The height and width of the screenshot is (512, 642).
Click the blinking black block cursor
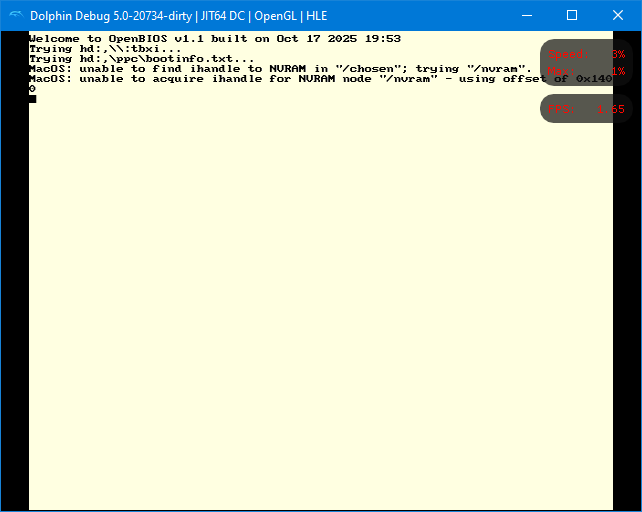32,98
